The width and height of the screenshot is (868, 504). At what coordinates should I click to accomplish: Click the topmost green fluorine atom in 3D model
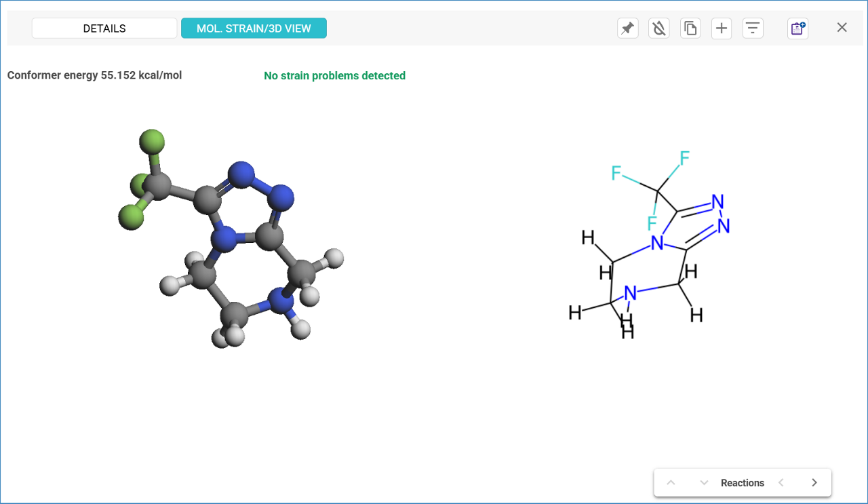pyautogui.click(x=152, y=142)
